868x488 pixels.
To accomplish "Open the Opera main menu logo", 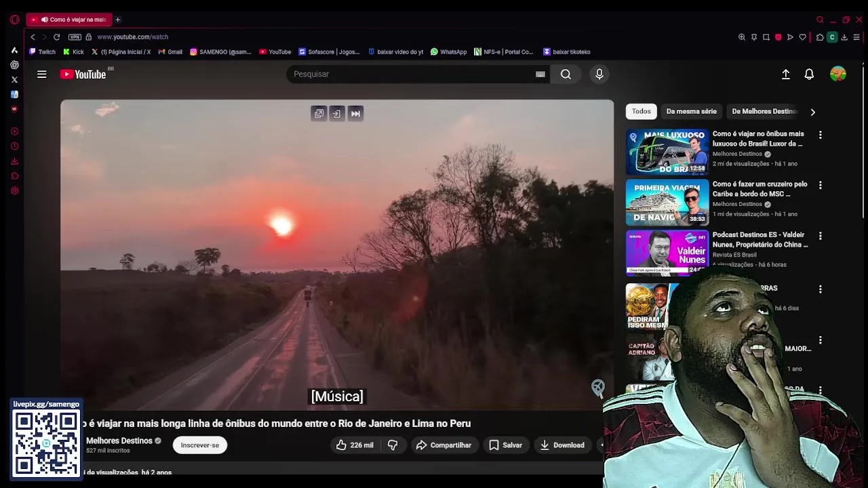I will click(x=14, y=20).
